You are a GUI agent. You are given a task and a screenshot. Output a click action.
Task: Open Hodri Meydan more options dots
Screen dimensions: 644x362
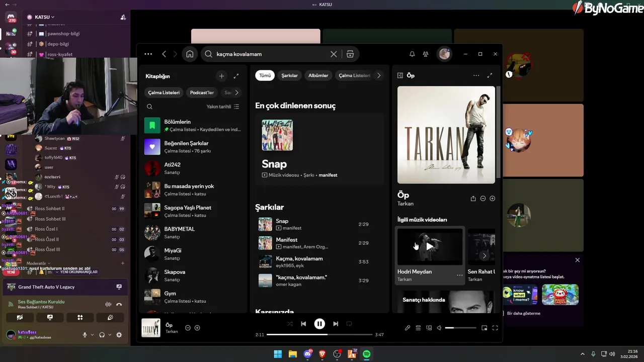459,276
